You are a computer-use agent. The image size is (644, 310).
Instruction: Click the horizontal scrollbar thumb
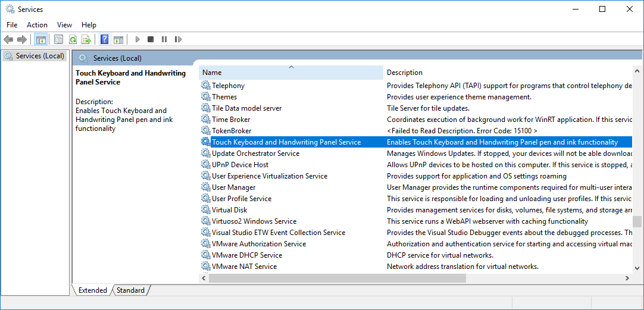click(x=337, y=278)
